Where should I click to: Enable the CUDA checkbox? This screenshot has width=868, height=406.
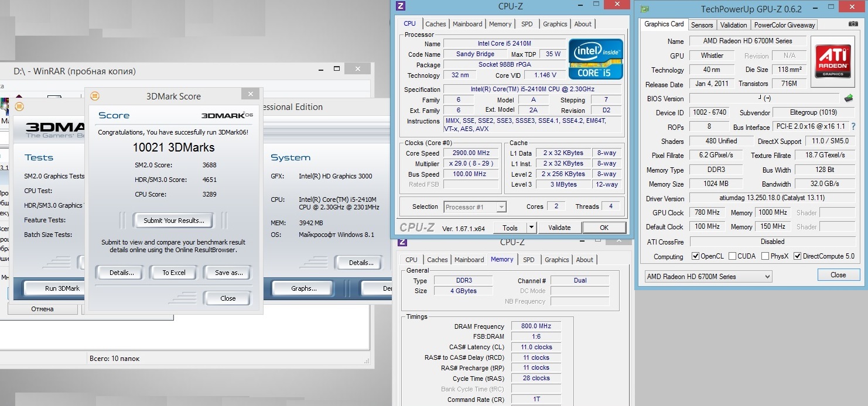[x=733, y=256]
